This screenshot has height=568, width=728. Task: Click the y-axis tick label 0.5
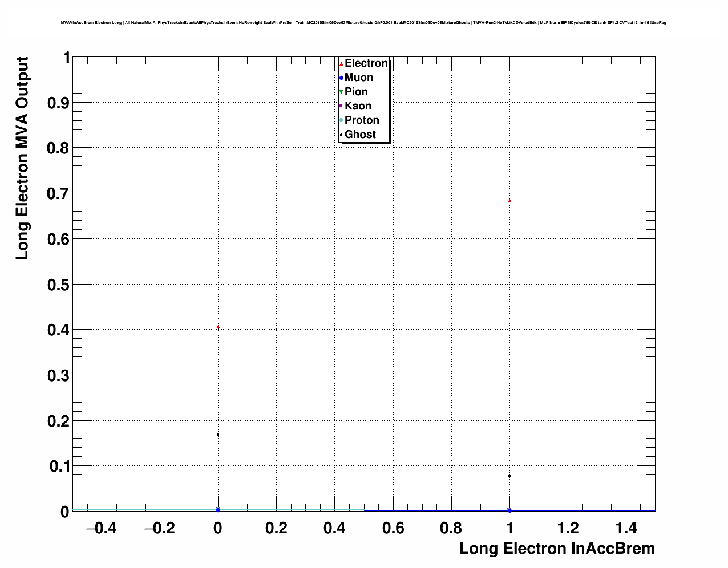pyautogui.click(x=58, y=285)
